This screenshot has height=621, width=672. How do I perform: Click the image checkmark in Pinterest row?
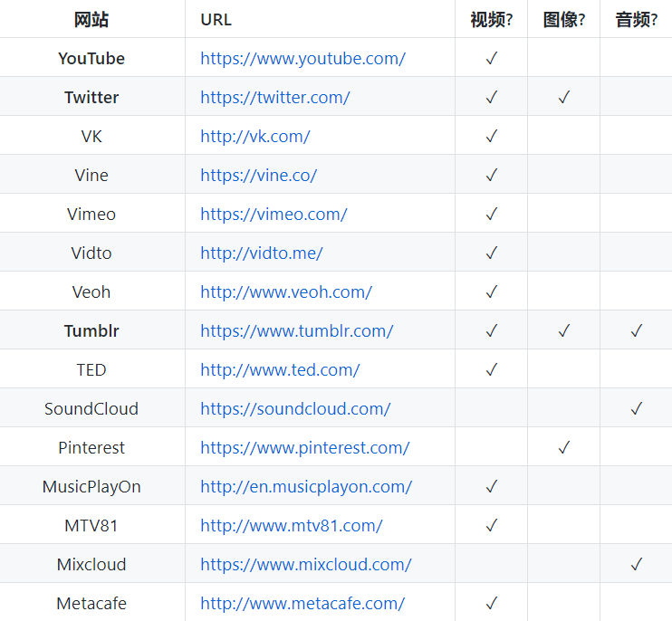point(564,447)
